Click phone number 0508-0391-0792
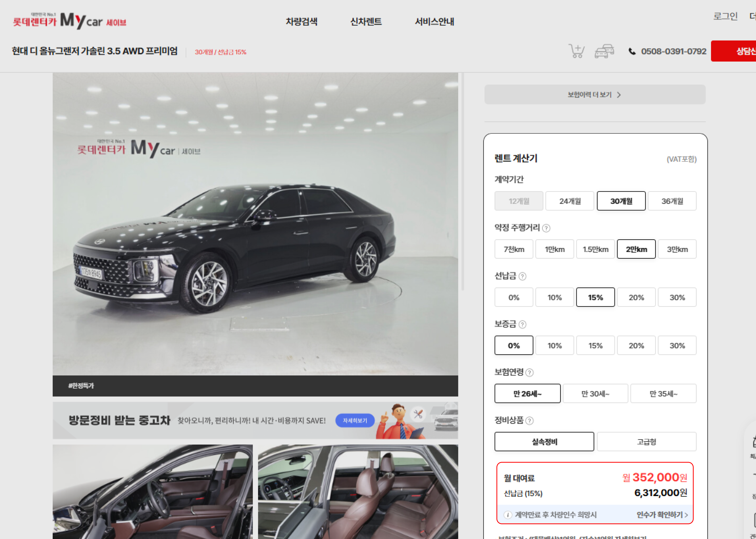 (674, 51)
